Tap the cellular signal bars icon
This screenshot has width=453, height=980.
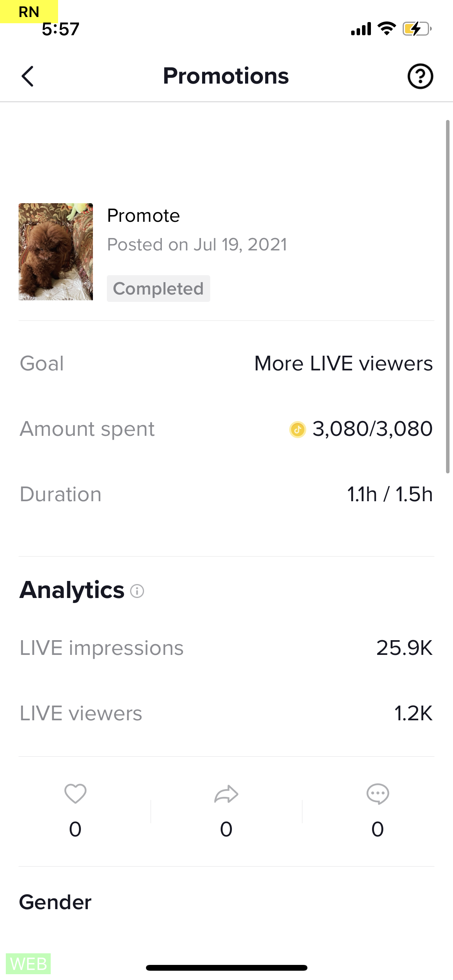[361, 29]
